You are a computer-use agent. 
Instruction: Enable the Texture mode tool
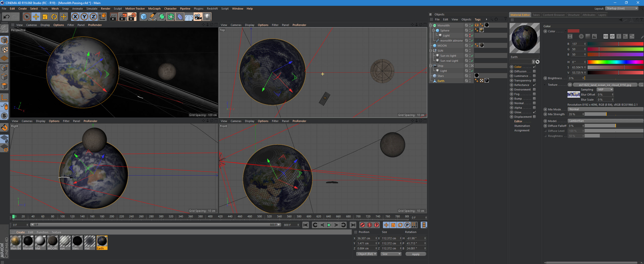[5, 49]
